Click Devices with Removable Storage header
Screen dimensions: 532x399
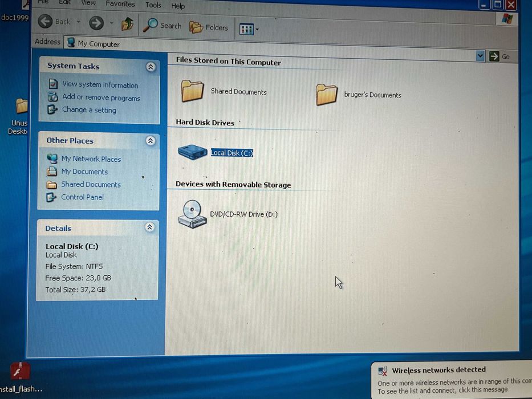[233, 184]
